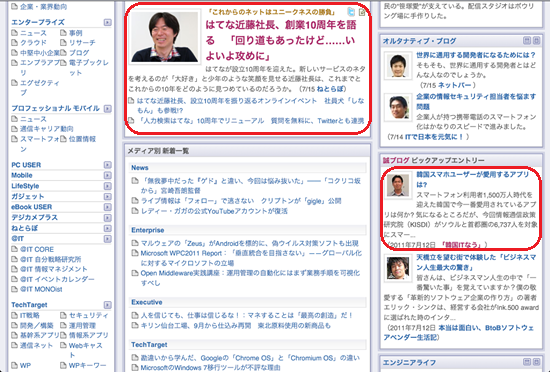Image resolution: width=550 pixels, height=372 pixels.
Task: Click author photo beside 天橋立を望む街 entry
Action: pos(398,268)
